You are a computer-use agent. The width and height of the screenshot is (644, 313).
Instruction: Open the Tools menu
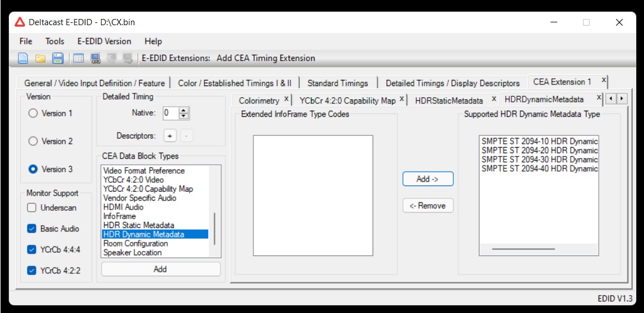[x=55, y=41]
